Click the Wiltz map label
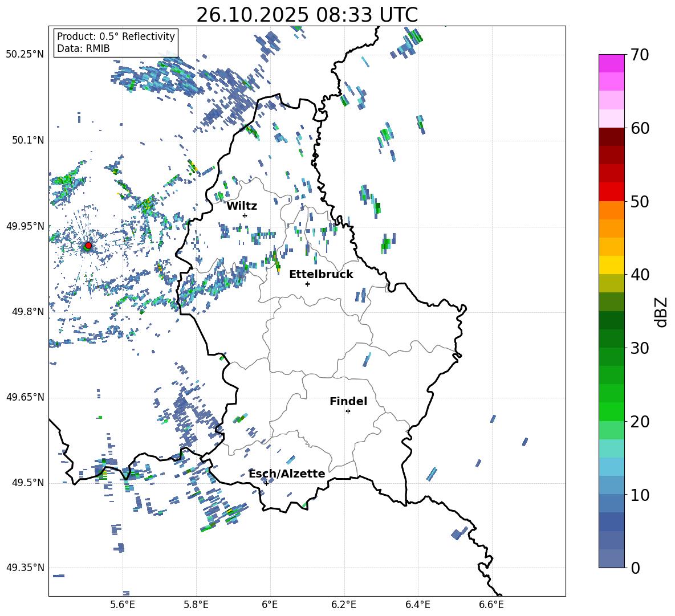 pos(242,206)
